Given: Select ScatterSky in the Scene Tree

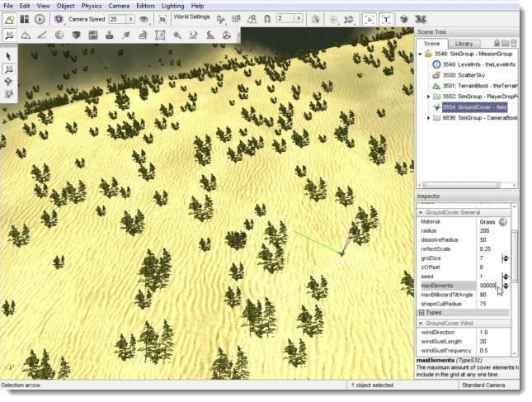Looking at the screenshot, I should coord(464,75).
